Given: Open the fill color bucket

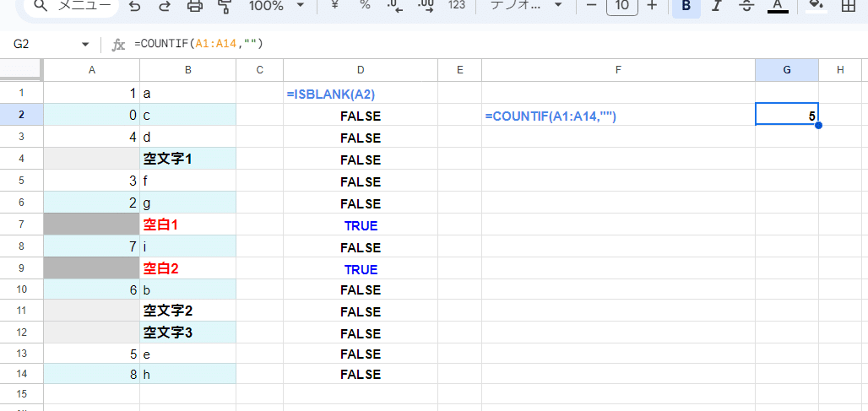Looking at the screenshot, I should [x=816, y=6].
